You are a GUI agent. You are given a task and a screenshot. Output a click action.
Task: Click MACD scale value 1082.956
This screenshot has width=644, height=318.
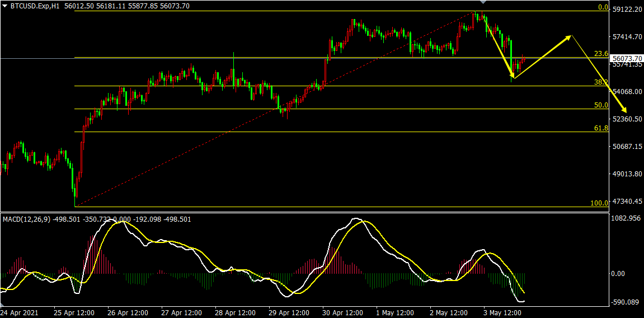(626, 218)
